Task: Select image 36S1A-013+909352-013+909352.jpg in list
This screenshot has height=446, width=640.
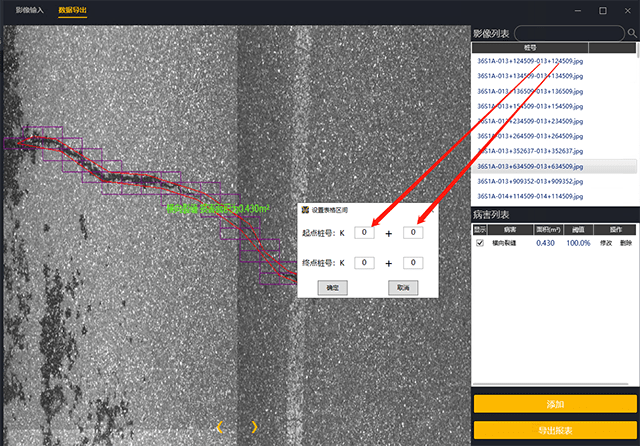Action: [x=530, y=181]
